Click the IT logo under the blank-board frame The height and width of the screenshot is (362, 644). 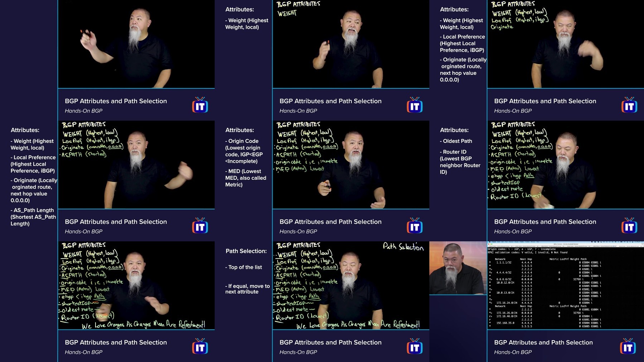pos(200,105)
